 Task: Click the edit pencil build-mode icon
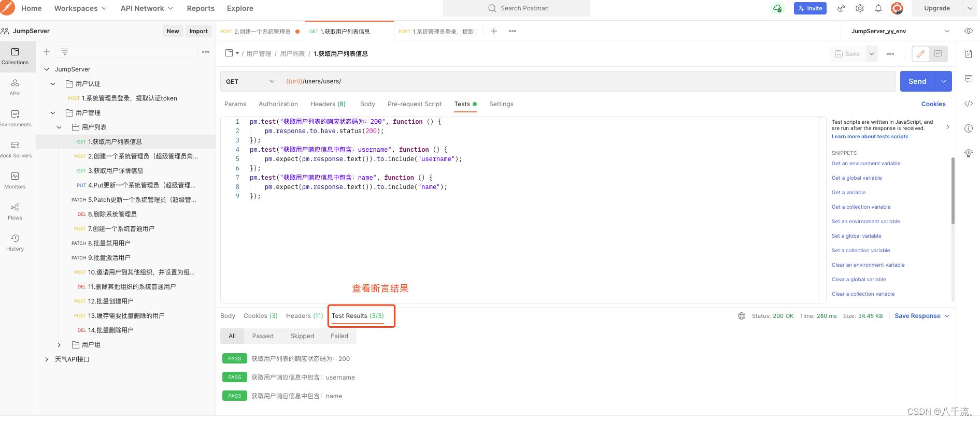[x=921, y=54]
